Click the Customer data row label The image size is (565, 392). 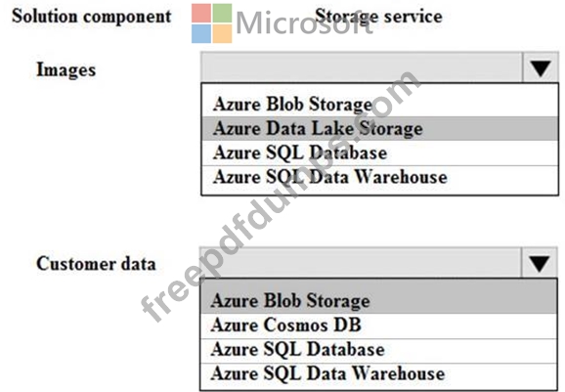[x=96, y=263]
